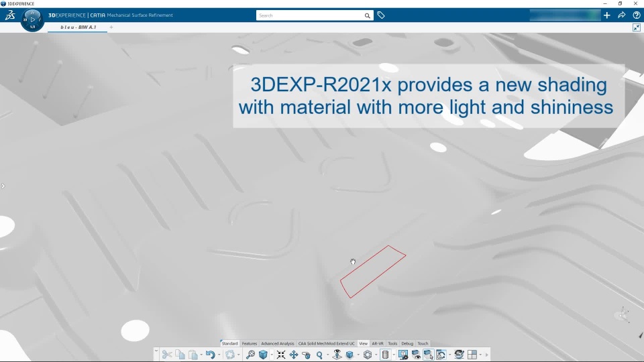Click the search magnifier icon
Image resolution: width=644 pixels, height=362 pixels.
click(x=367, y=15)
